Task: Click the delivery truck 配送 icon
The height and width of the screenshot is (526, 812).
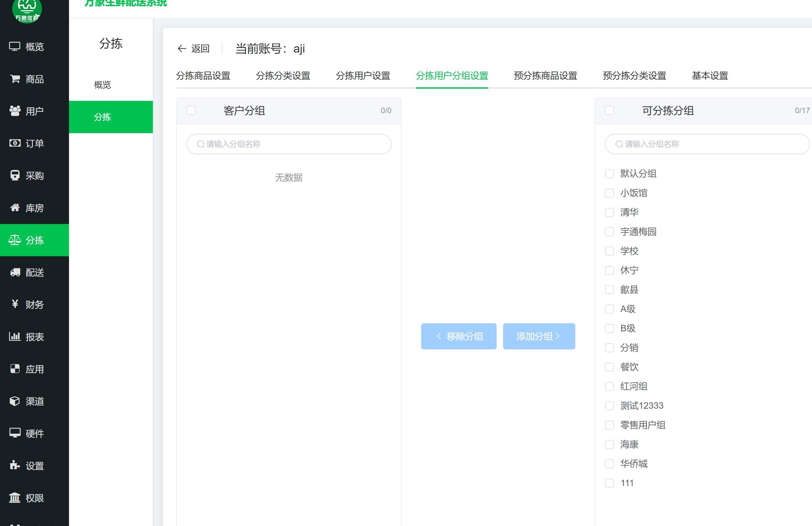Action: [15, 272]
